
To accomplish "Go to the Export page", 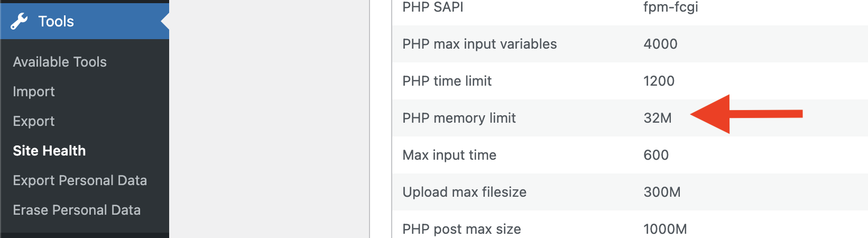I will [x=34, y=121].
